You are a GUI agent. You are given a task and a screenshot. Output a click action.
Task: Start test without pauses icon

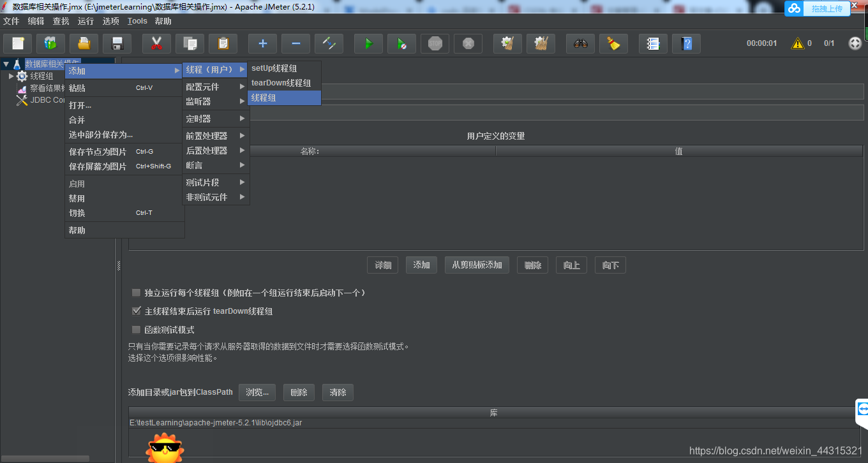pos(401,43)
